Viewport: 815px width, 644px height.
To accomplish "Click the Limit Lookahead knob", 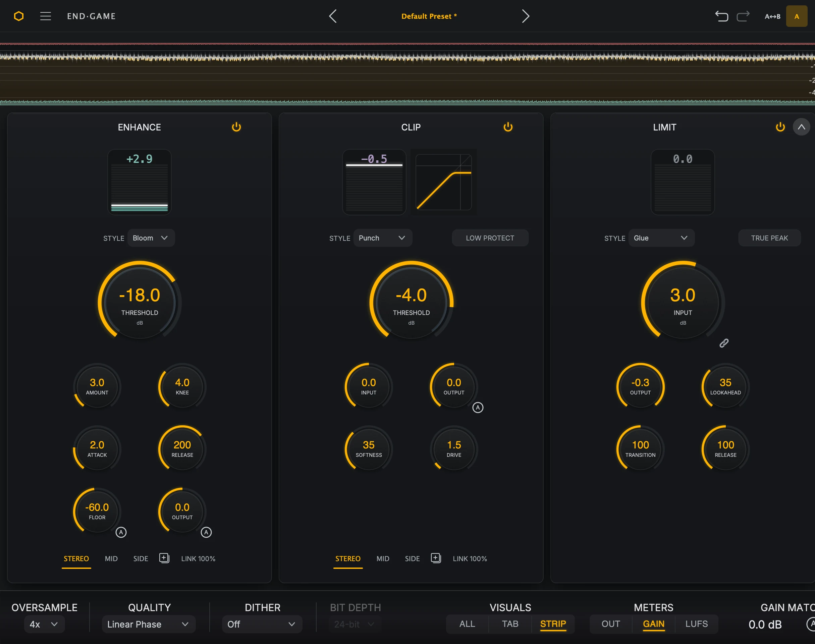I will (x=726, y=386).
